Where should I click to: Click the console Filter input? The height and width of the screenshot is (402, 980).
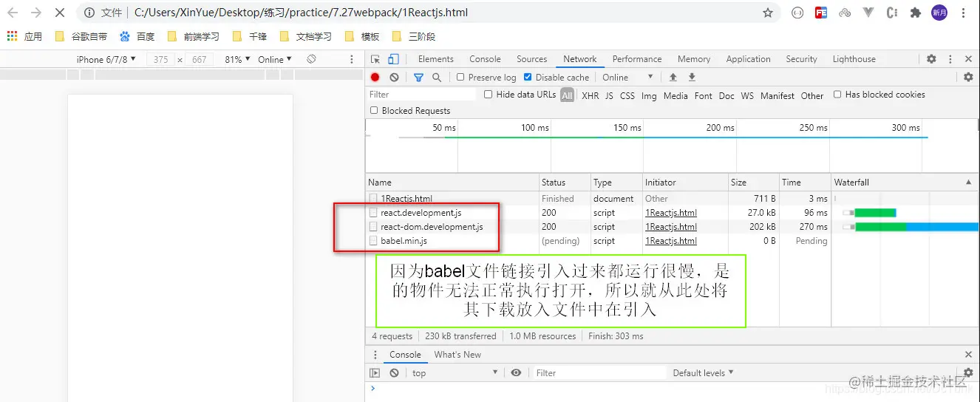point(599,373)
